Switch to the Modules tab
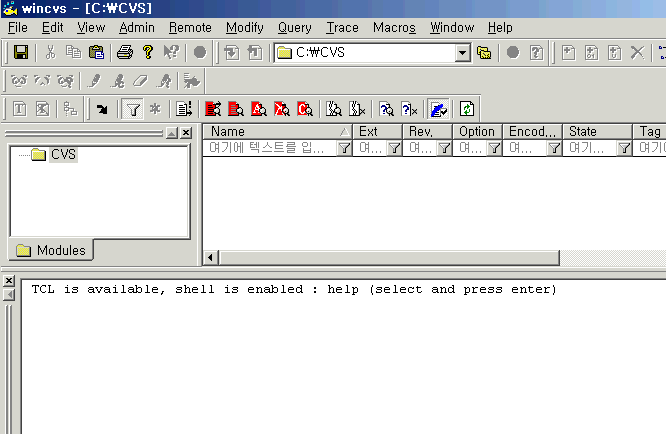 tap(51, 250)
